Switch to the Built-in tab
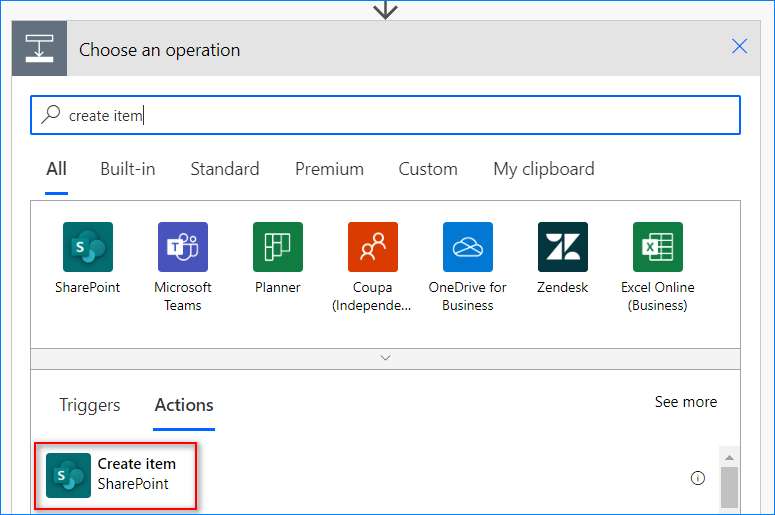 tap(128, 169)
